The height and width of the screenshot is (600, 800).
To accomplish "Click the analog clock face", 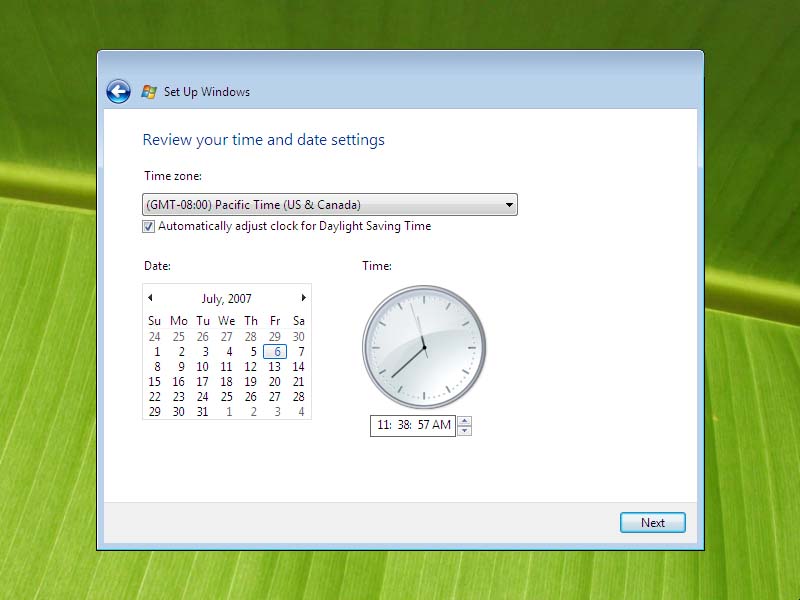I will point(424,347).
